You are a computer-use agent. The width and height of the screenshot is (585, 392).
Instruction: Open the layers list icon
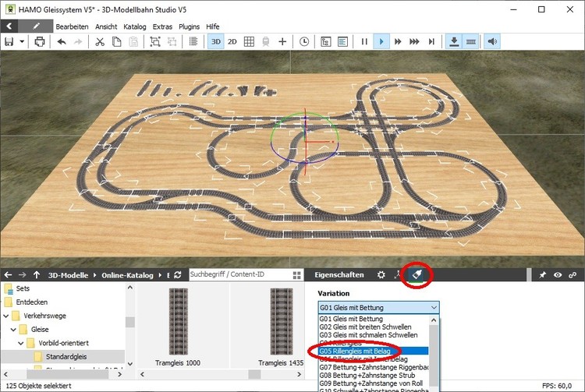(193, 42)
